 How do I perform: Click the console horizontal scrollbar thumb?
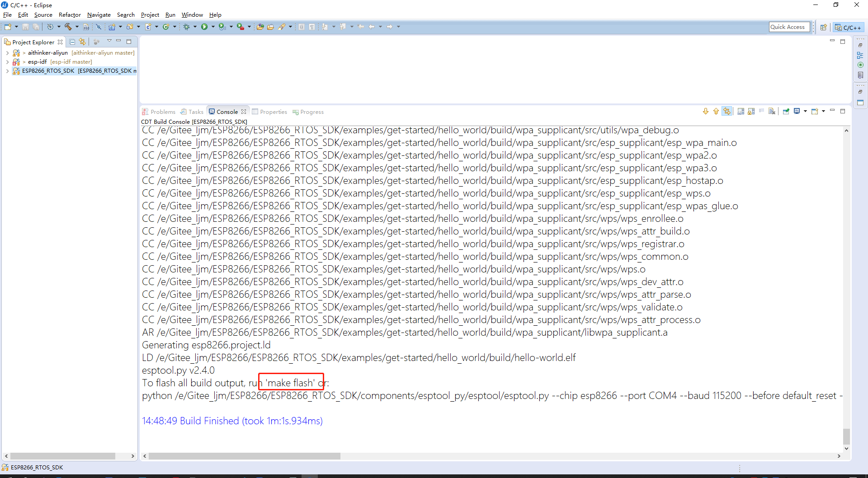pyautogui.click(x=245, y=456)
